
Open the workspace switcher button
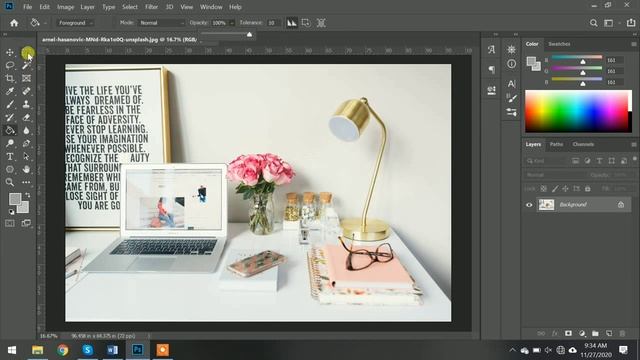pos(609,23)
